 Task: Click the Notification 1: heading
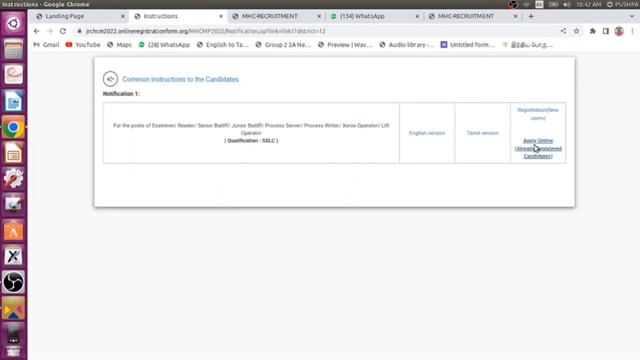pyautogui.click(x=121, y=94)
